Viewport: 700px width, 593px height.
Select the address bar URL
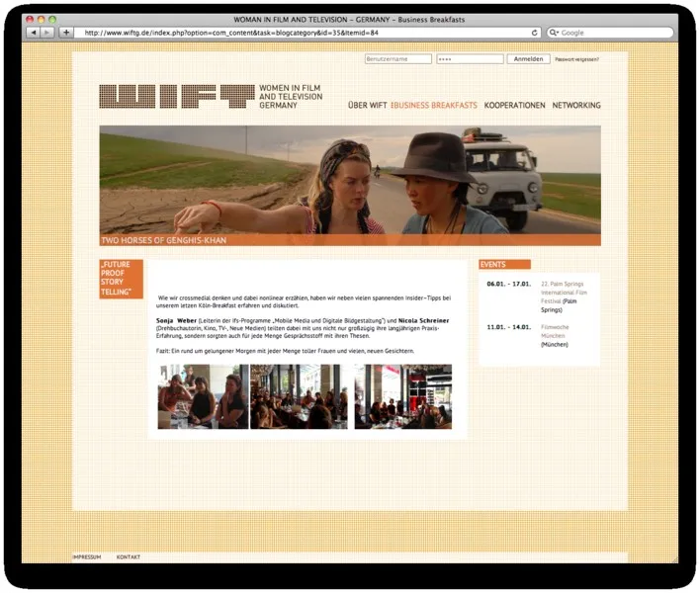(x=231, y=33)
